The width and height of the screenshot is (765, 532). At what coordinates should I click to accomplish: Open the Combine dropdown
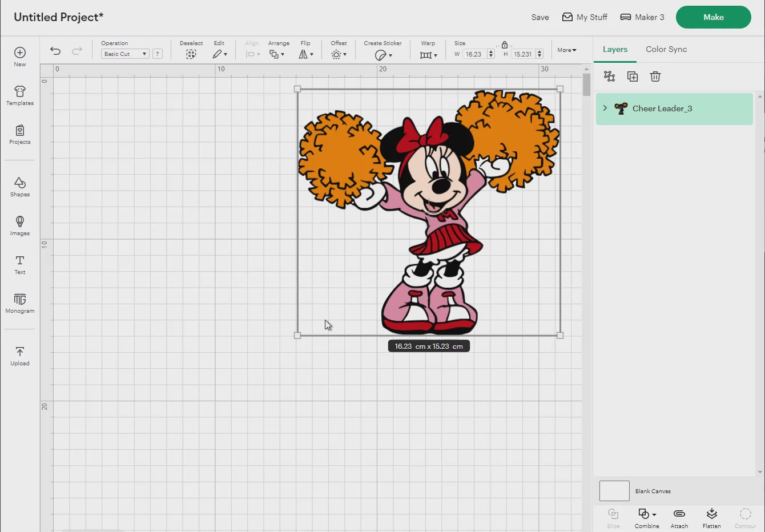point(647,518)
